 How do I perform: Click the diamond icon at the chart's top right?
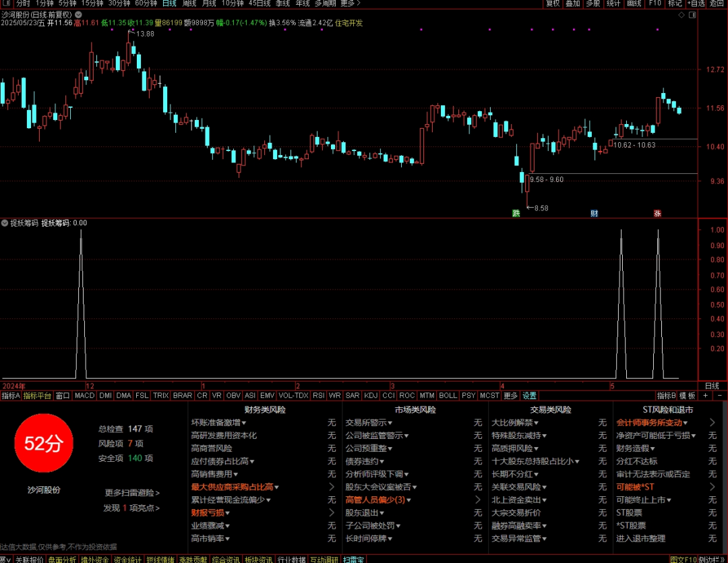tap(681, 15)
